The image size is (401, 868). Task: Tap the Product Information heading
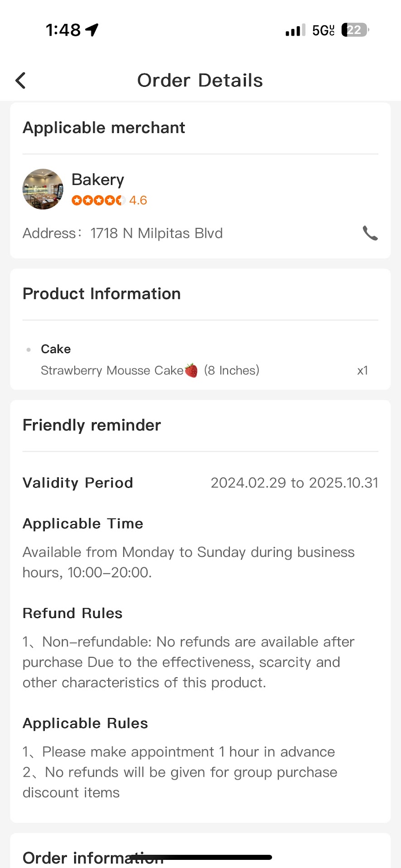101,294
